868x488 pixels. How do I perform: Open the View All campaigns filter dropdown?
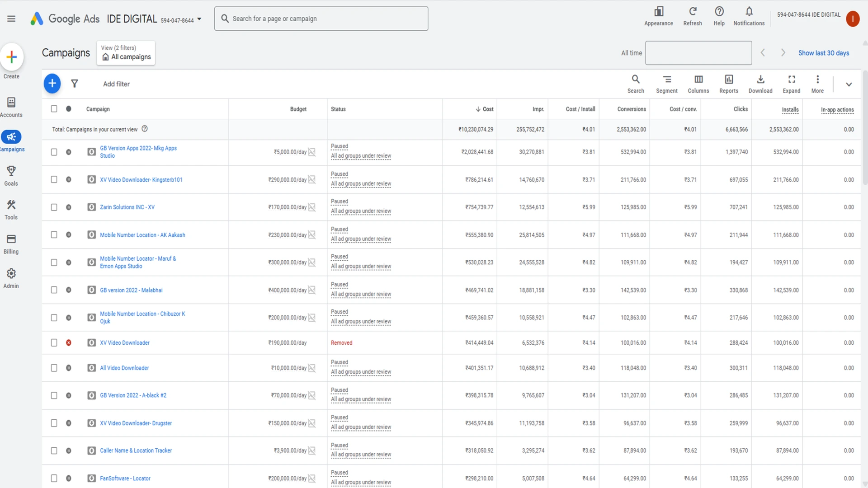tap(126, 53)
